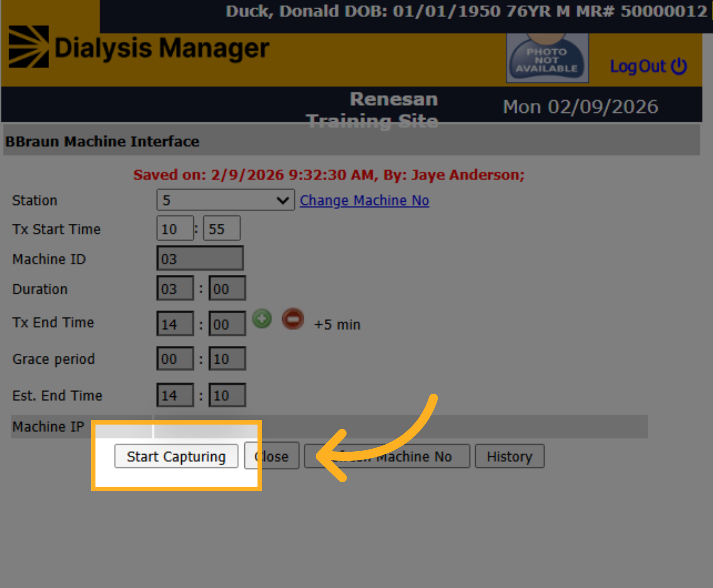Click the Log Out power icon
The height and width of the screenshot is (588, 713).
[679, 66]
